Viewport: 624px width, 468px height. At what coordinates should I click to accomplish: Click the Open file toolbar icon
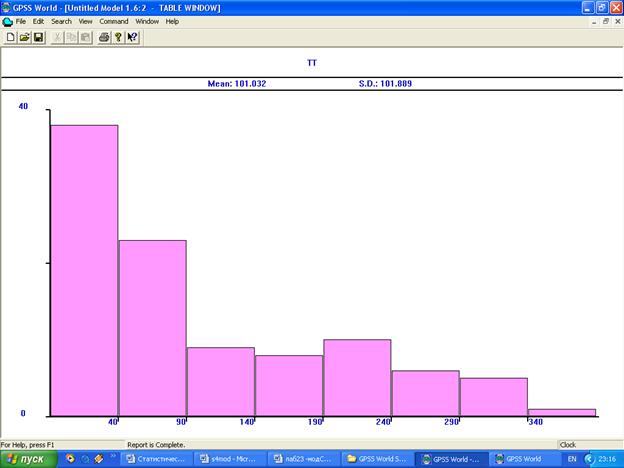pyautogui.click(x=24, y=37)
